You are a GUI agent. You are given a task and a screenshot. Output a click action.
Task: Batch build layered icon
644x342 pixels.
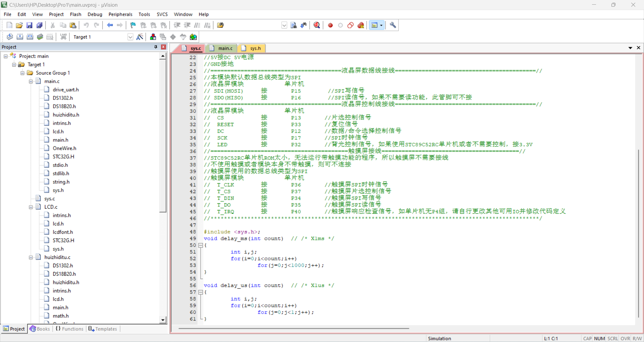coord(40,37)
